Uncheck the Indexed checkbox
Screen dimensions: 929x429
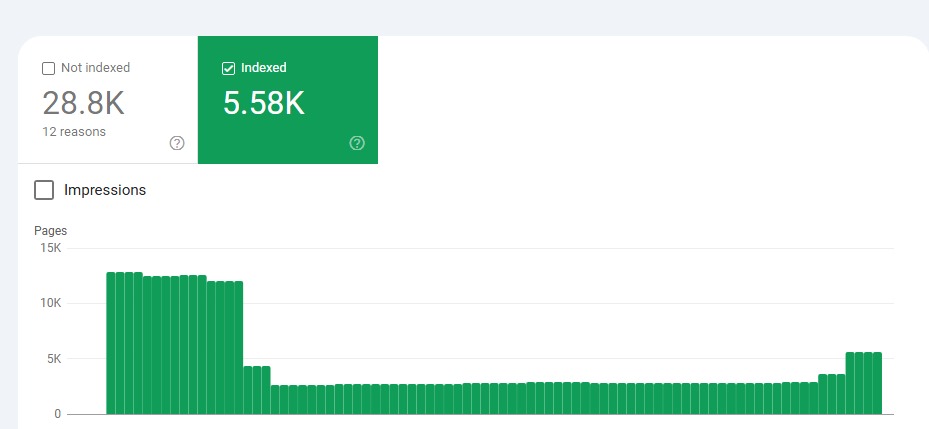pyautogui.click(x=228, y=69)
